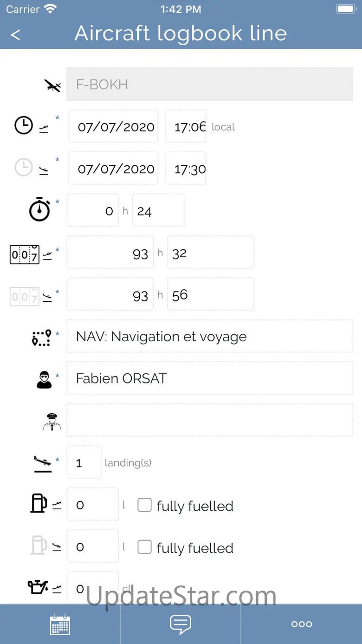The height and width of the screenshot is (644, 362).
Task: Edit the arrival time 17:30 field
Action: click(186, 169)
